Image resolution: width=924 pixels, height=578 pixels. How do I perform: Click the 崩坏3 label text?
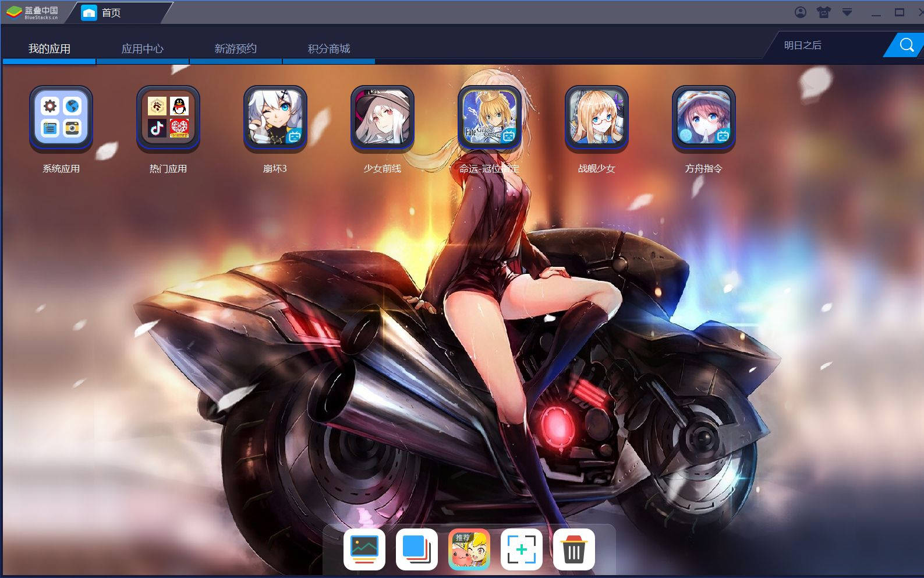(275, 168)
